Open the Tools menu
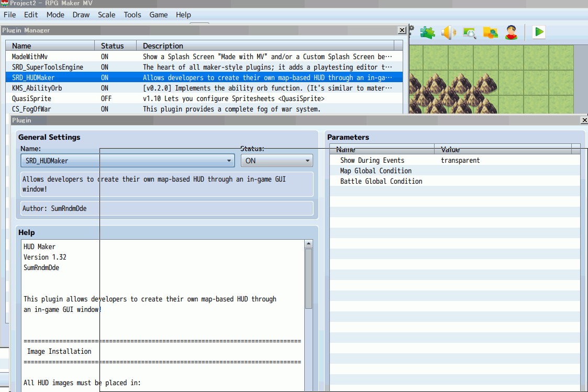The width and height of the screenshot is (588, 392). point(132,15)
